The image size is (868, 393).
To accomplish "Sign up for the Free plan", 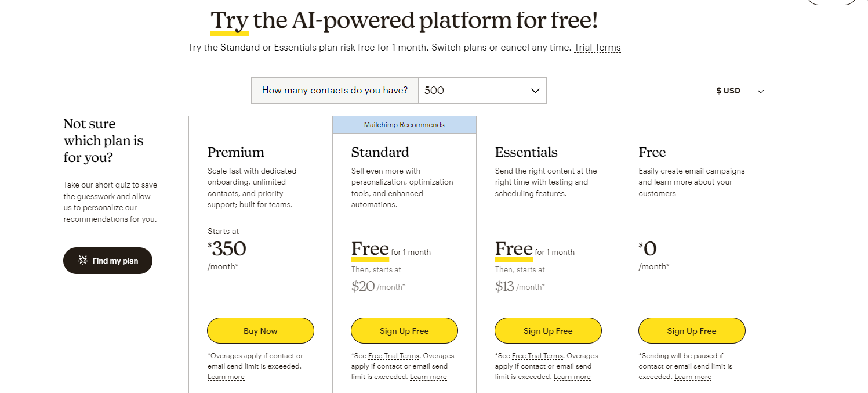I will [x=692, y=331].
